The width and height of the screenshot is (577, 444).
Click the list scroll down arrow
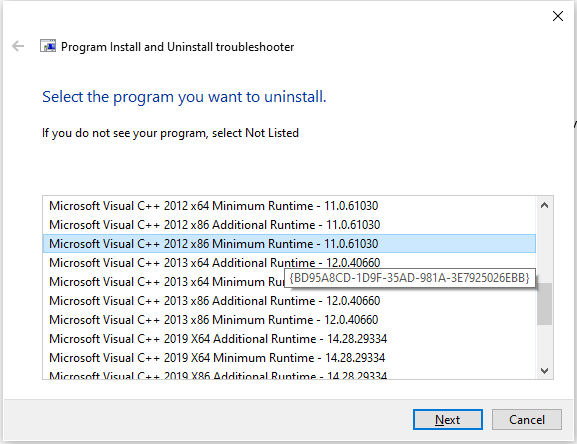coord(545,370)
